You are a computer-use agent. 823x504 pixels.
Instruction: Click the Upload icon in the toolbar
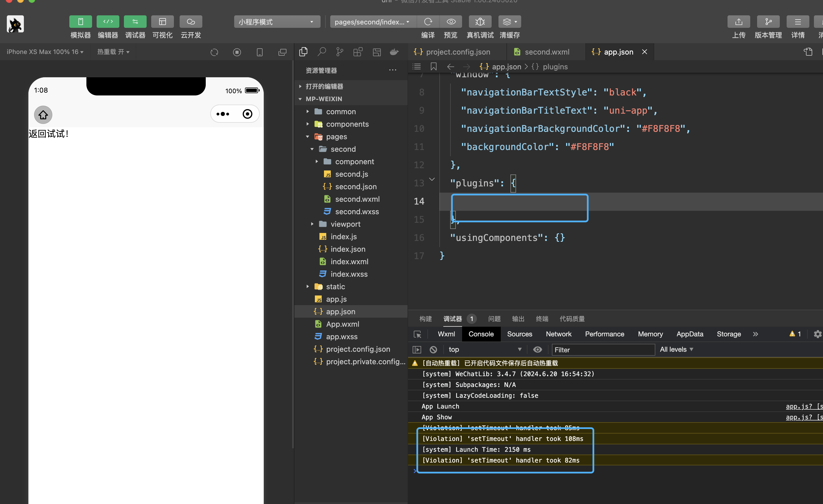coord(739,22)
